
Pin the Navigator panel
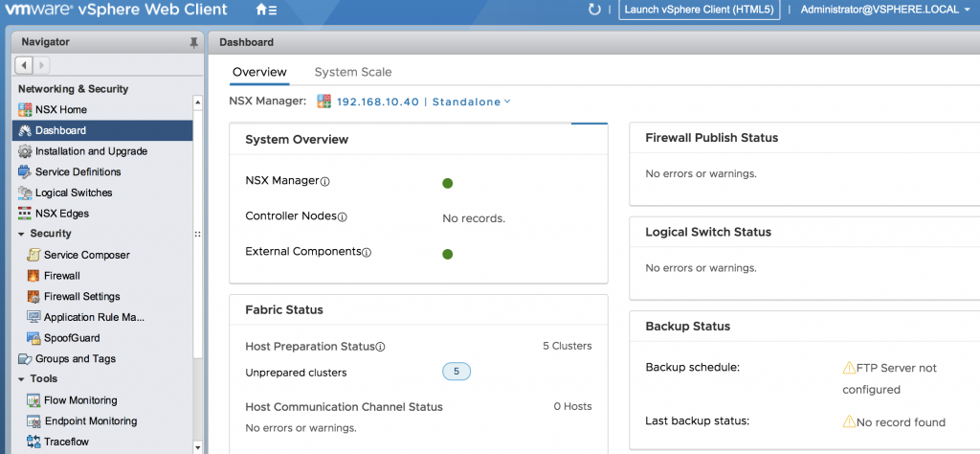tap(193, 42)
